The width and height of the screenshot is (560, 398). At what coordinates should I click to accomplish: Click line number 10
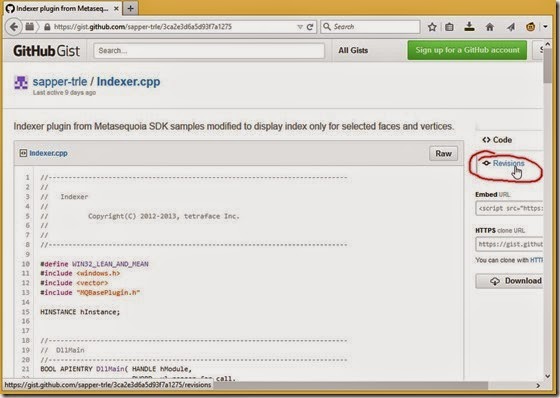(x=25, y=264)
